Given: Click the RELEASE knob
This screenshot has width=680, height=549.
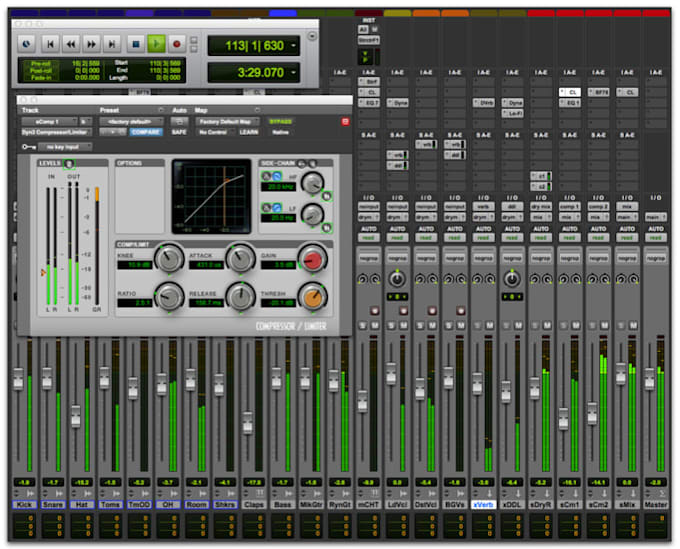Looking at the screenshot, I should point(240,297).
